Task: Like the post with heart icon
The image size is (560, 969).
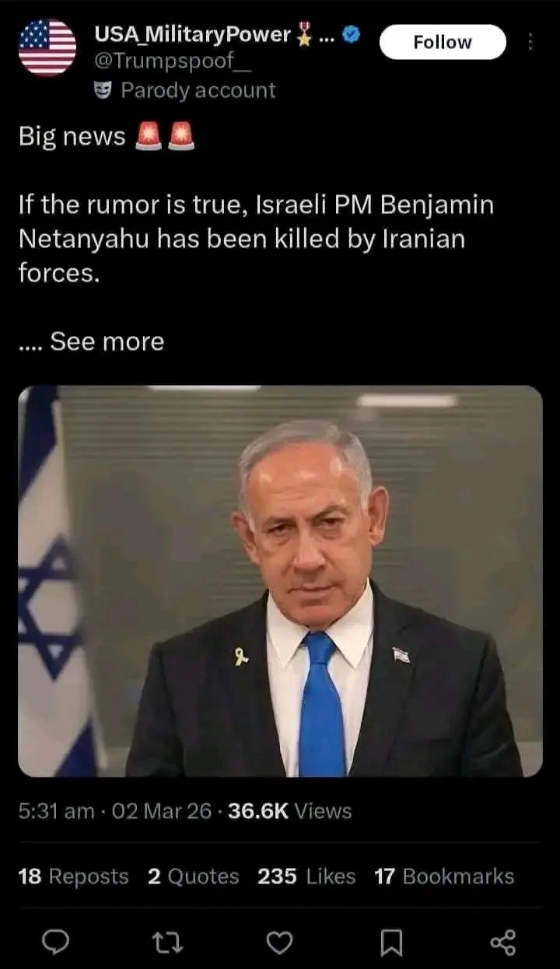Action: (x=279, y=943)
